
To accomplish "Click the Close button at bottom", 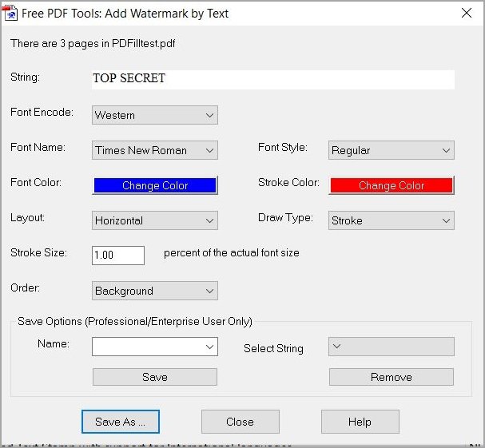I will pyautogui.click(x=240, y=422).
